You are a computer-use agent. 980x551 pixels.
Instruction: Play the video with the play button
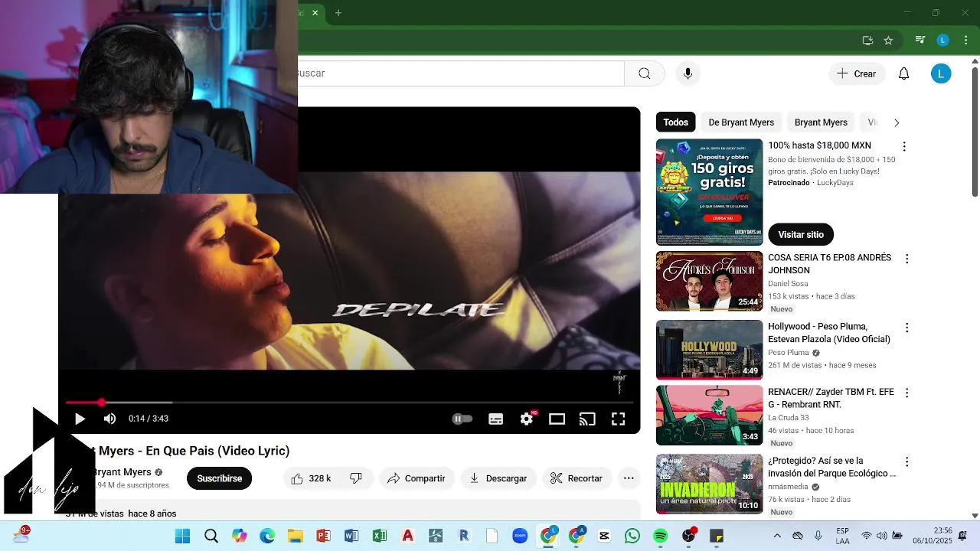pos(80,419)
